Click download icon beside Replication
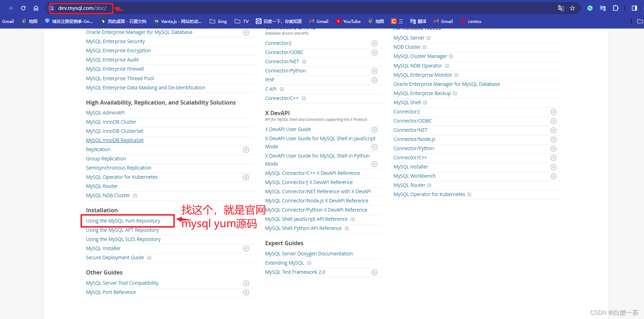This screenshot has height=319, width=644. pyautogui.click(x=246, y=150)
